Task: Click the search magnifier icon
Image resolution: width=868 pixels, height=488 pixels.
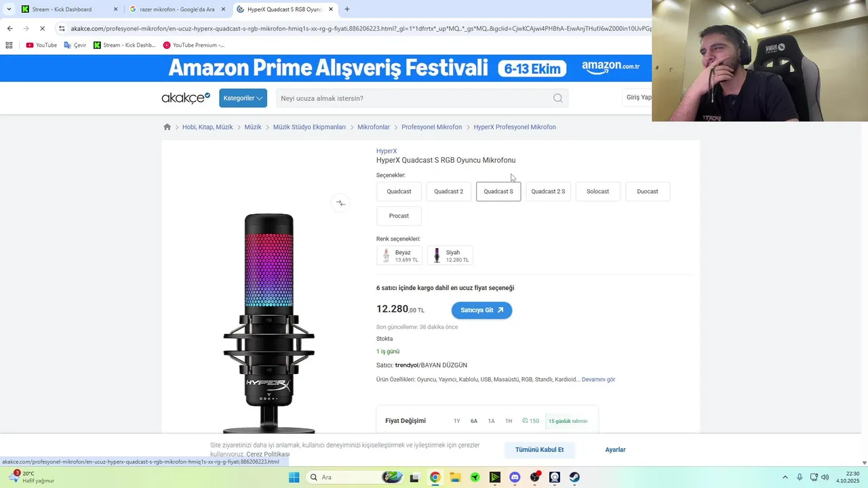Action: [x=557, y=98]
